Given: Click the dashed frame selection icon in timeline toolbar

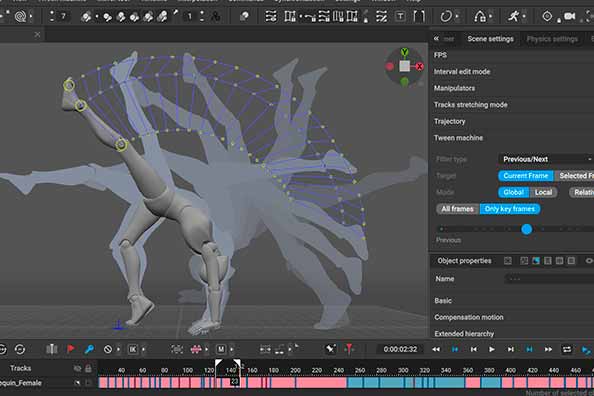Looking at the screenshot, I should 177,349.
